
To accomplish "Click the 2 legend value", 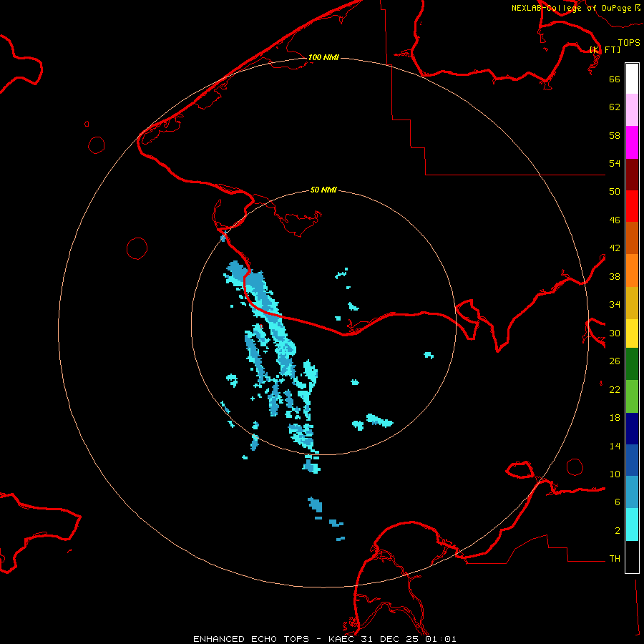I will tap(618, 531).
